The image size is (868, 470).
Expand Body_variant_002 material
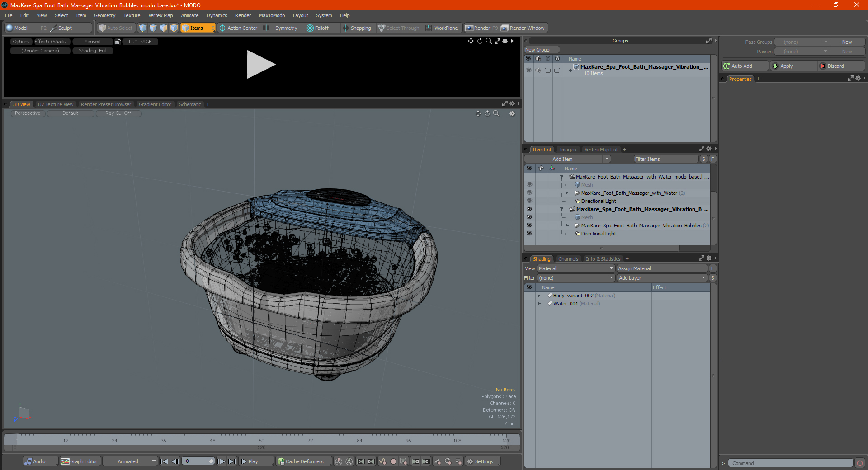point(539,296)
